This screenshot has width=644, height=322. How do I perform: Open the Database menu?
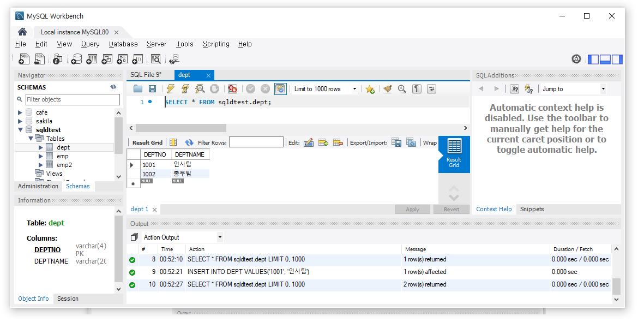point(123,44)
